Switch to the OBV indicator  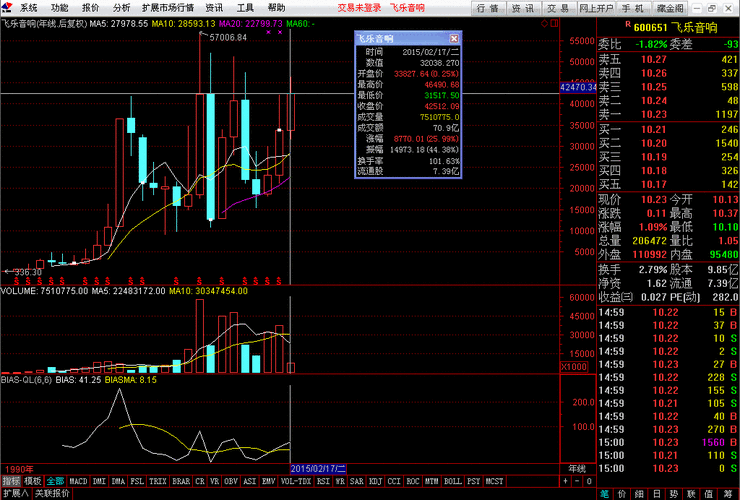click(231, 481)
